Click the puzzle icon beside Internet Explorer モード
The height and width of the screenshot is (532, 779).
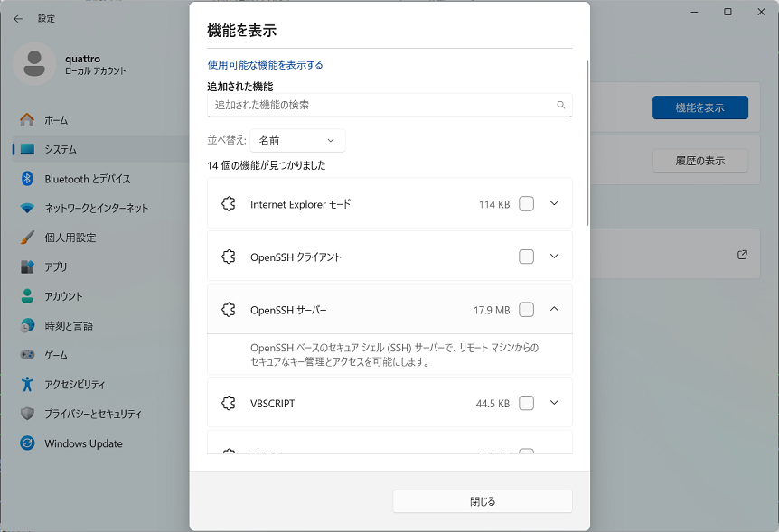coord(229,204)
